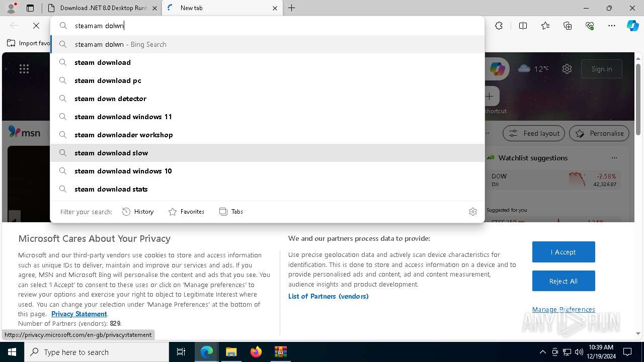The image size is (644, 362).
Task: Open the clock showing 10:39 AM
Action: click(x=600, y=352)
